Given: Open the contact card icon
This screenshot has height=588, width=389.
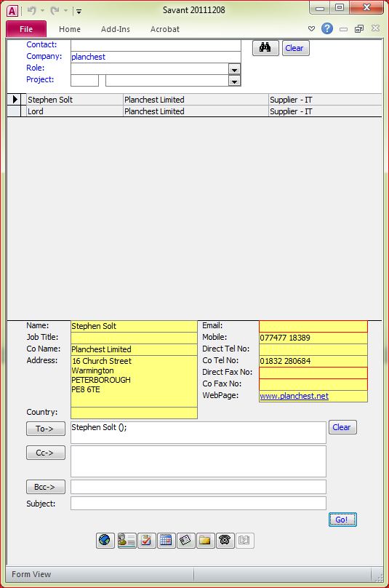Looking at the screenshot, I should (127, 541).
